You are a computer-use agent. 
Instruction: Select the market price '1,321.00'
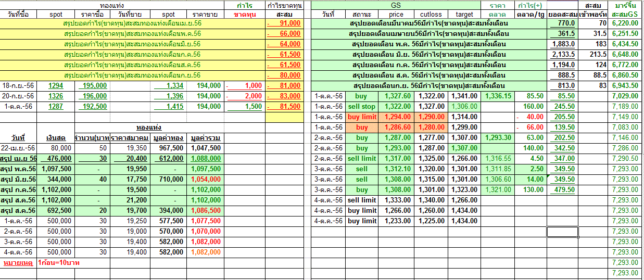click(498, 189)
